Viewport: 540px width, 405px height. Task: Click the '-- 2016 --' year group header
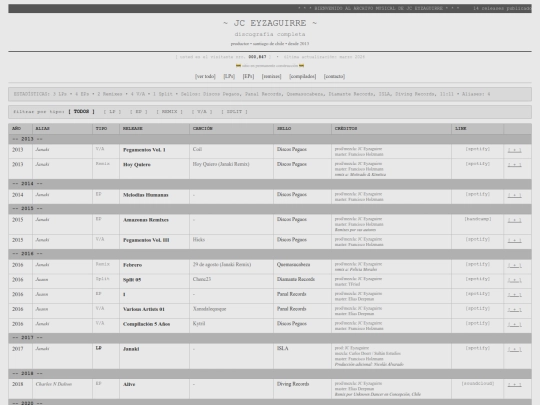point(270,253)
